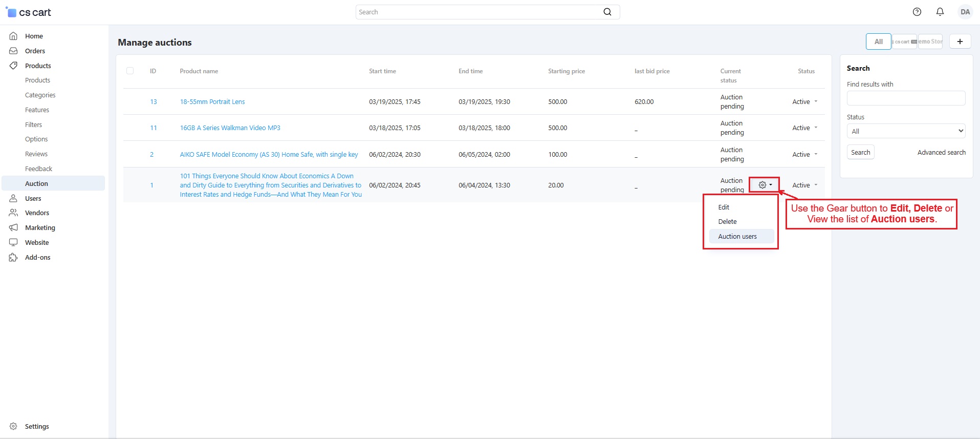Click the search magnifier icon
This screenshot has width=980, height=439.
point(607,12)
